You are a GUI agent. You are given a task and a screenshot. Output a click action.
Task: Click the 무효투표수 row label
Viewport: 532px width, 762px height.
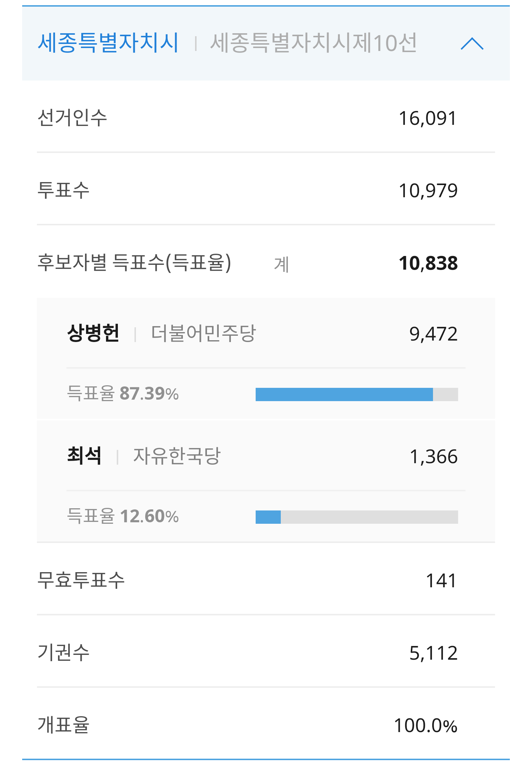tap(81, 580)
